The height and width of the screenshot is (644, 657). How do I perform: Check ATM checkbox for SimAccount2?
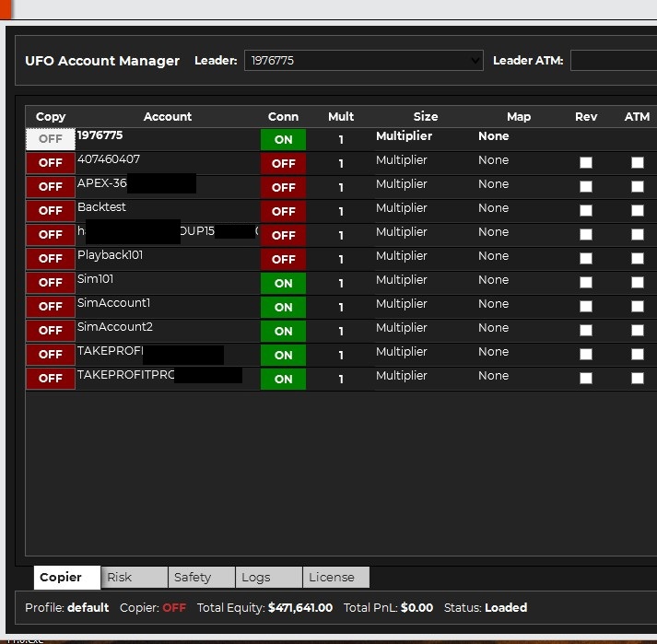point(638,330)
